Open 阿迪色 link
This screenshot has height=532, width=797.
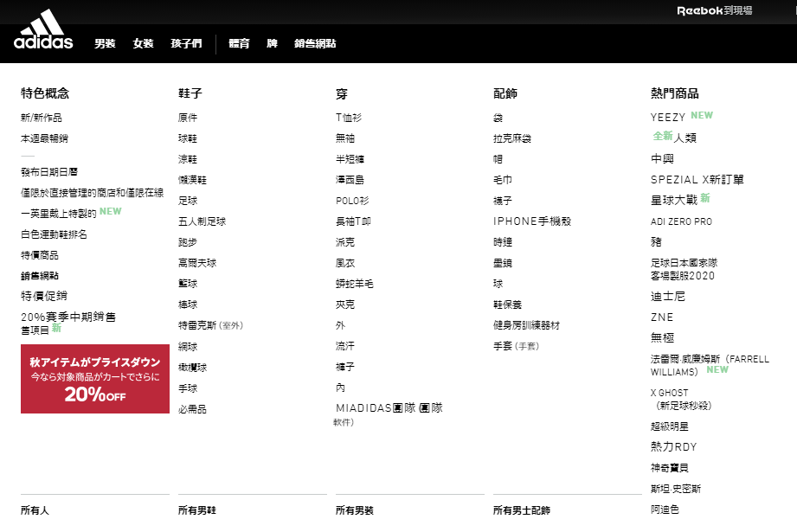pos(665,510)
